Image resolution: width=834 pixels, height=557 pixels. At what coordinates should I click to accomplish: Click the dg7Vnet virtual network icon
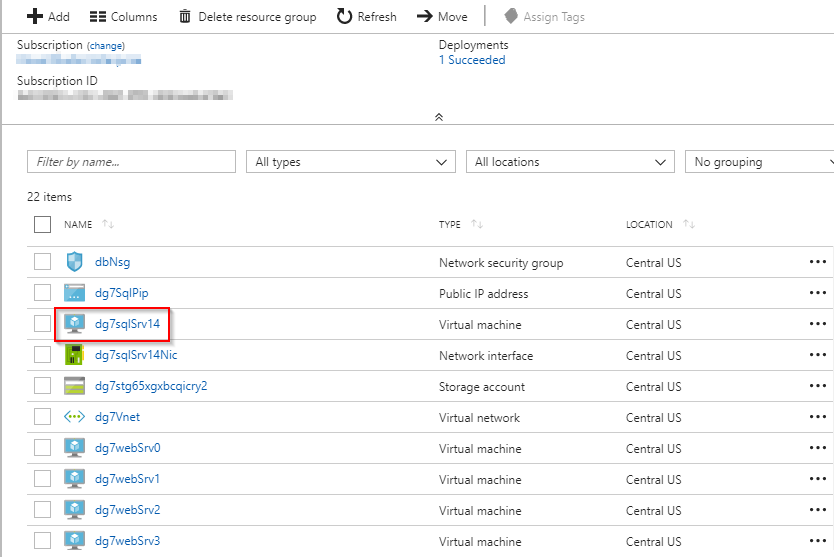coord(74,417)
